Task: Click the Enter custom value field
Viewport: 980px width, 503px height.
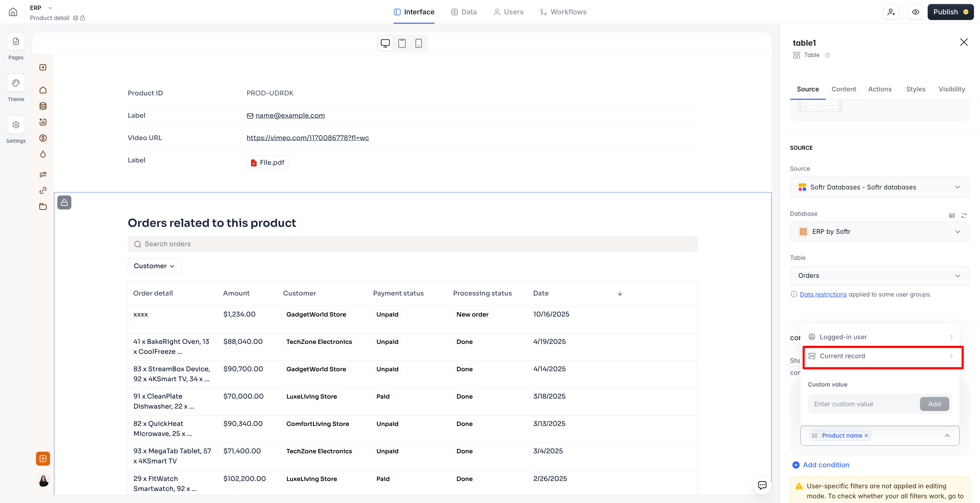Action: coord(862,404)
